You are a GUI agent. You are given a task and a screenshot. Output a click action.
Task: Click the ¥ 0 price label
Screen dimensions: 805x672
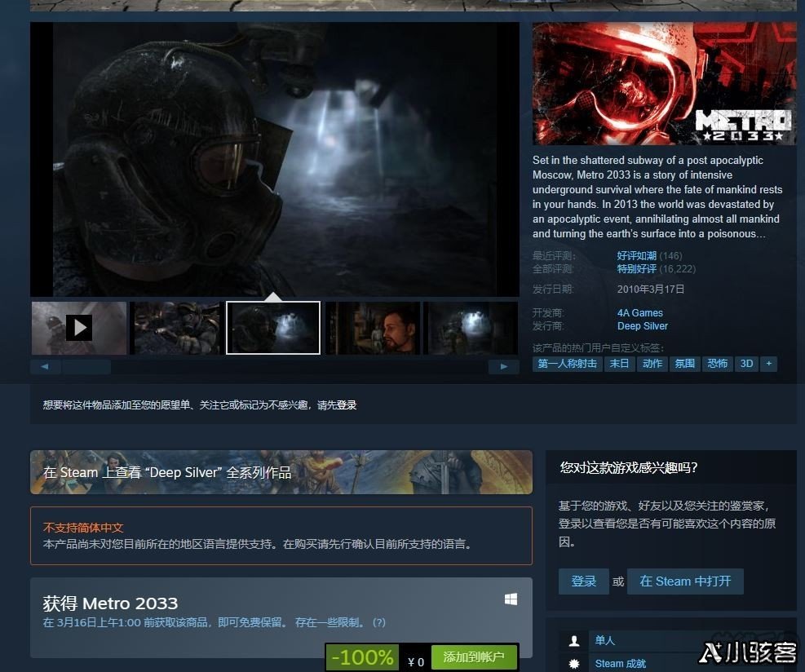click(x=416, y=661)
